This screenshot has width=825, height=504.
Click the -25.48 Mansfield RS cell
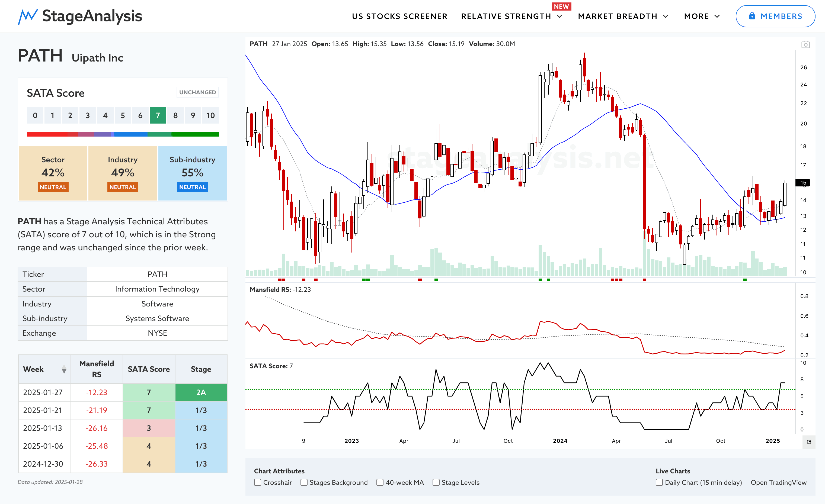97,446
